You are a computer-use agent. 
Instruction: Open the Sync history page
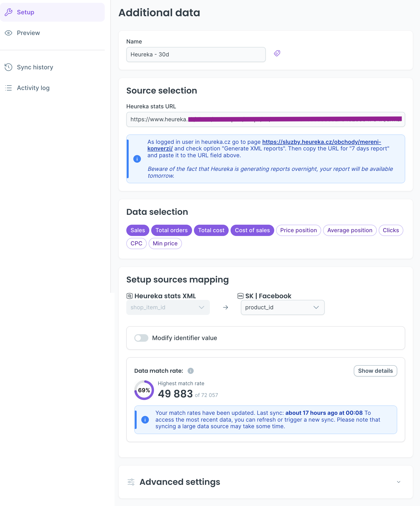35,67
